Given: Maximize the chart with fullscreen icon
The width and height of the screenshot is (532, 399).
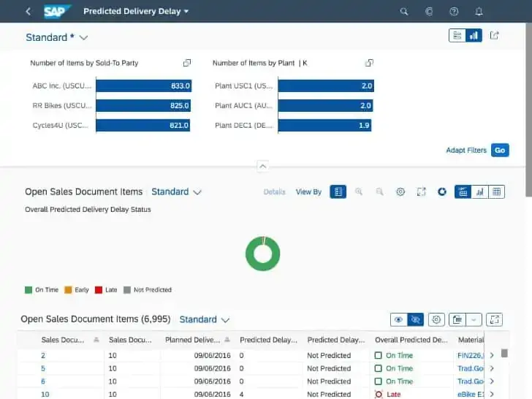Looking at the screenshot, I should [421, 191].
